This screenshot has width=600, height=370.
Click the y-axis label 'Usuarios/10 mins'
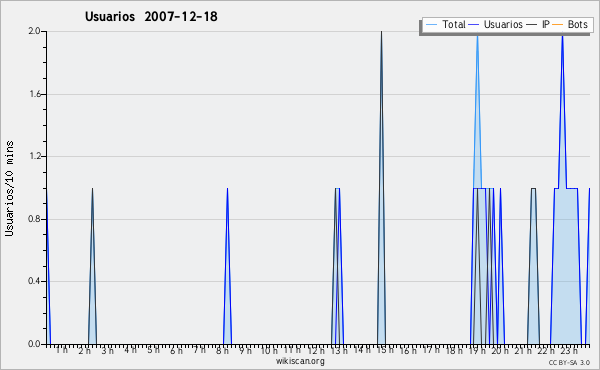(x=9, y=189)
